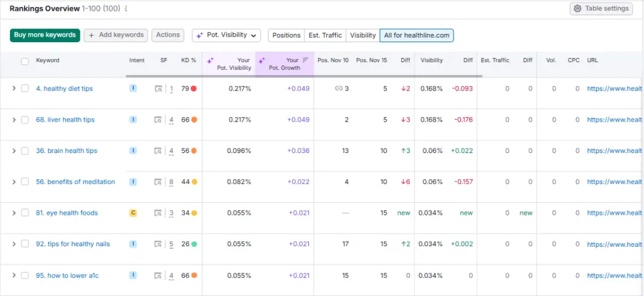The height and width of the screenshot is (296, 644).
Task: Check the box for brain health tips
Action: click(x=25, y=151)
